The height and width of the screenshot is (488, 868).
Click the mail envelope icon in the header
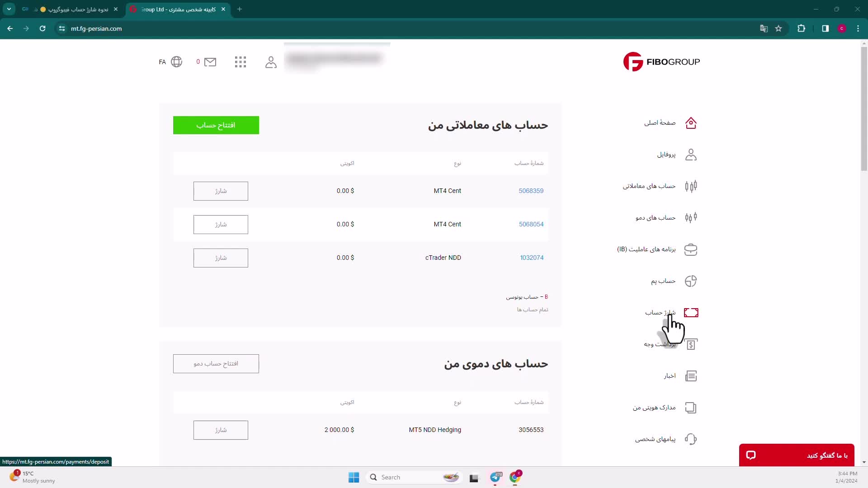pyautogui.click(x=210, y=62)
